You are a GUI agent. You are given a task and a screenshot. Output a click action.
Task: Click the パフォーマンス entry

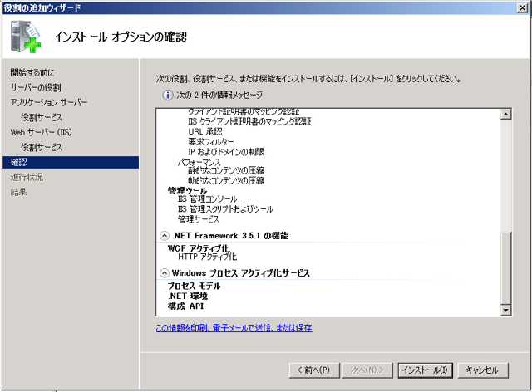click(x=199, y=162)
